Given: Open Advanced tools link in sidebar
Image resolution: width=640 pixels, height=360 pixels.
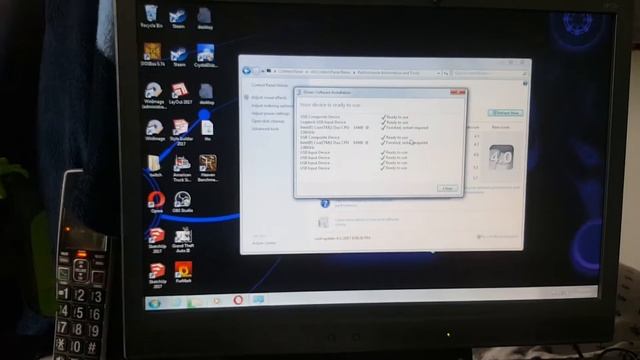Looking at the screenshot, I should point(265,129).
